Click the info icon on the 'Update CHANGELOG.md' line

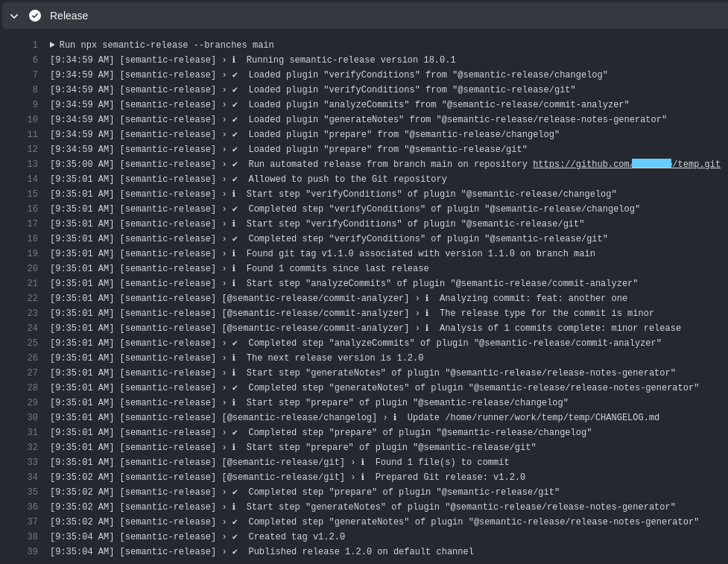pyautogui.click(x=396, y=417)
